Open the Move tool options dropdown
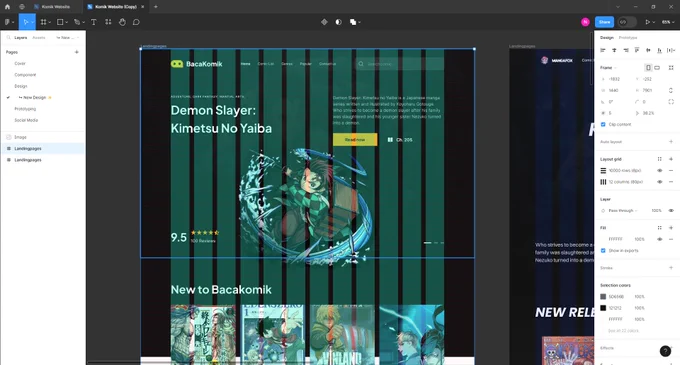The height and width of the screenshot is (365, 680). click(33, 22)
